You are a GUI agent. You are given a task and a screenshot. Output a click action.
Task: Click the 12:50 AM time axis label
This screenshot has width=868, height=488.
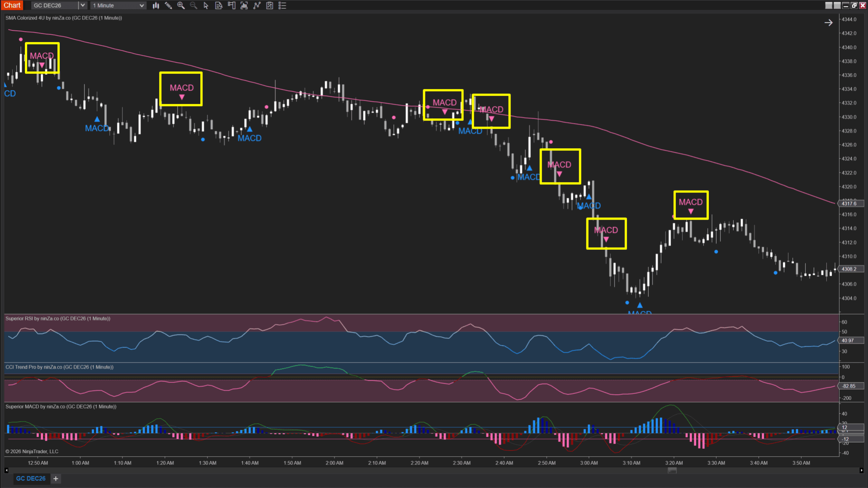[38, 463]
